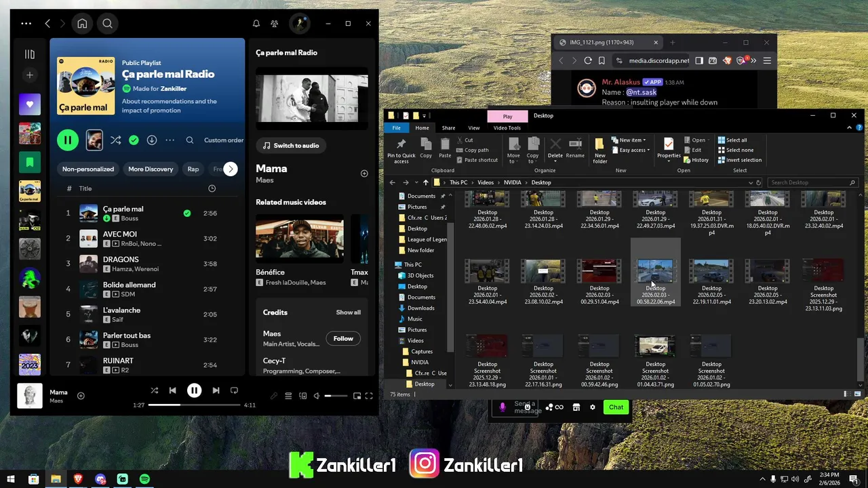Open Spotify three-dot main menu
Image resolution: width=868 pixels, height=488 pixels.
point(26,24)
